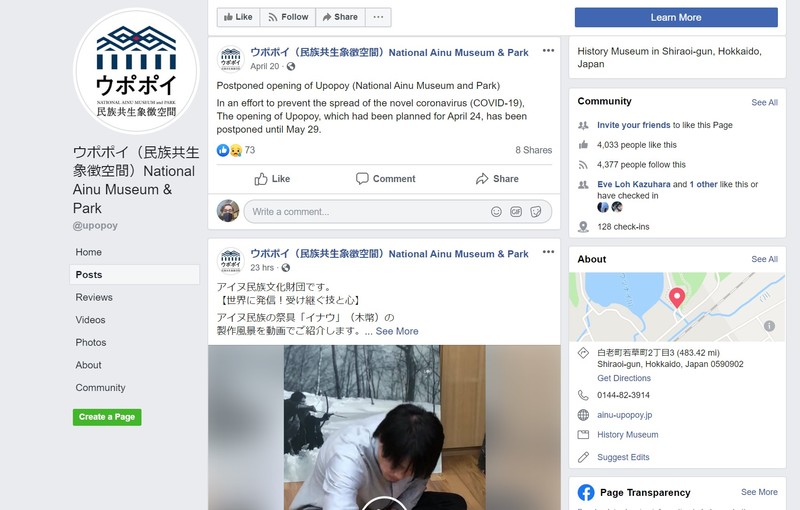The height and width of the screenshot is (510, 800).
Task: Click the Learn More button
Action: pos(676,17)
